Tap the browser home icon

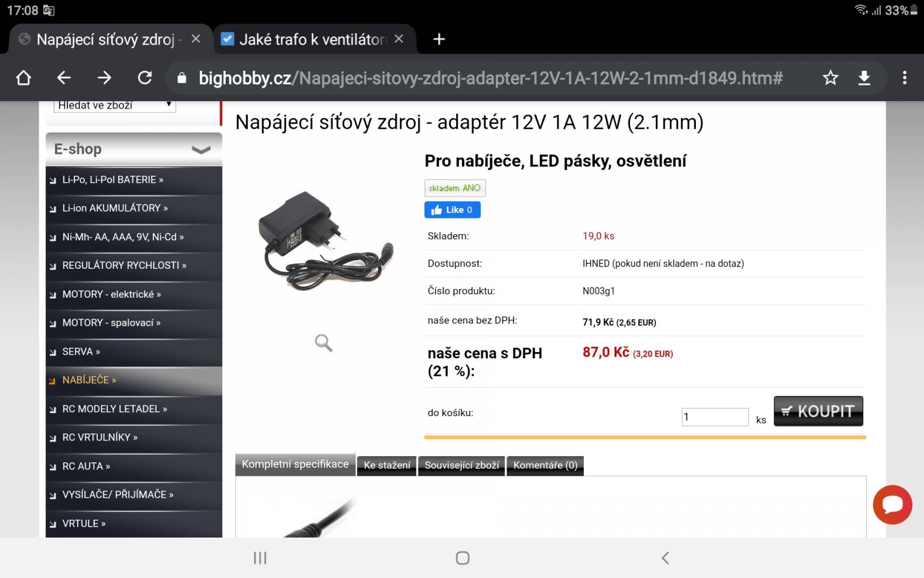[x=24, y=77]
